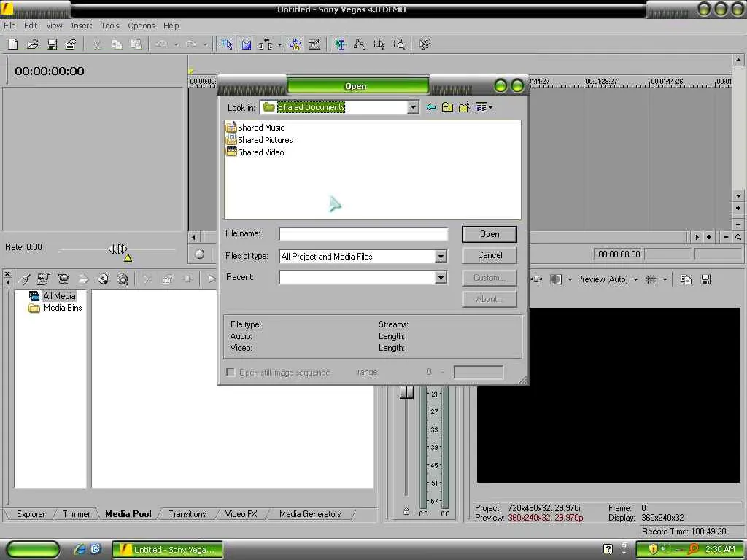The width and height of the screenshot is (747, 560).
Task: Open the File menu
Action: click(x=9, y=26)
